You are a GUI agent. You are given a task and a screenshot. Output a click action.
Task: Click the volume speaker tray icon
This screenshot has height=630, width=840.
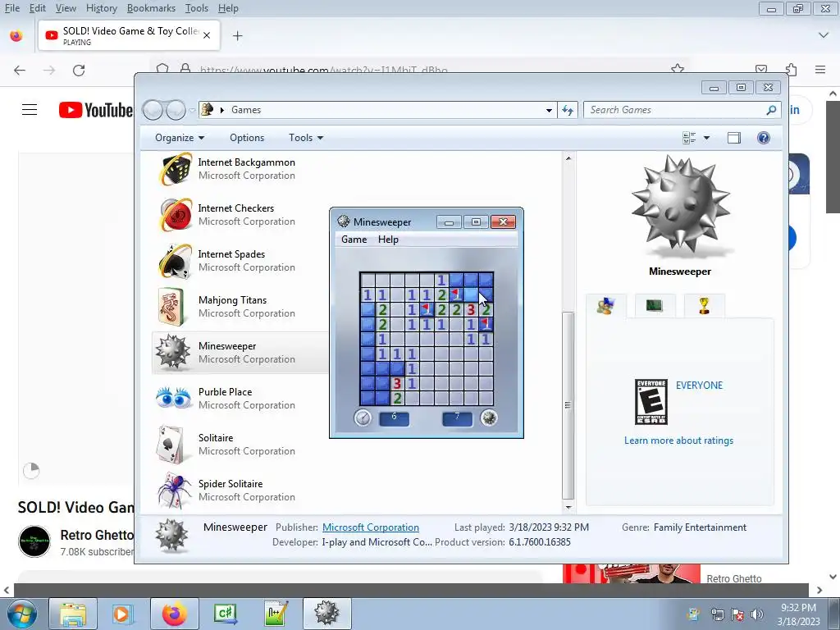[757, 614]
